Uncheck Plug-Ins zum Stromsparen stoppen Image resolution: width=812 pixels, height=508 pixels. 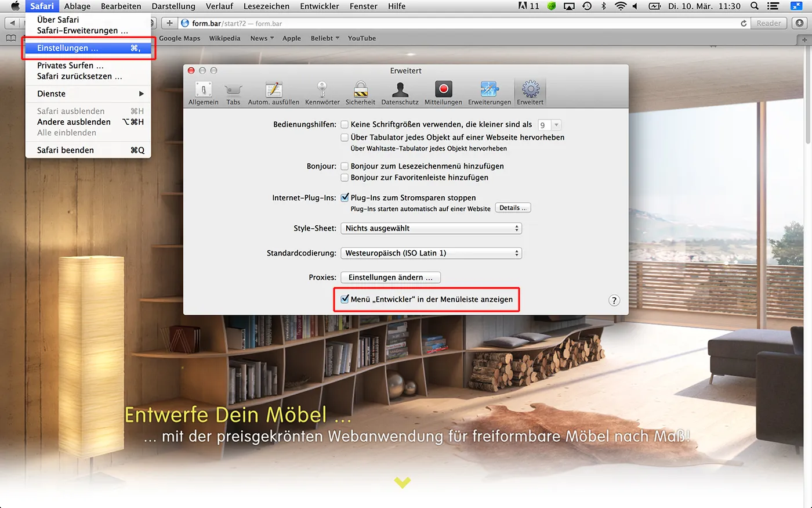[x=345, y=197]
